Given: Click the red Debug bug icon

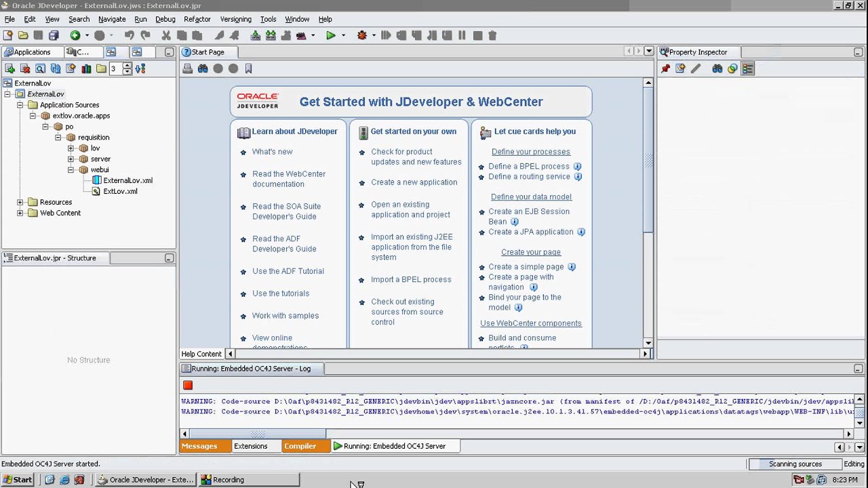Looking at the screenshot, I should tap(362, 35).
